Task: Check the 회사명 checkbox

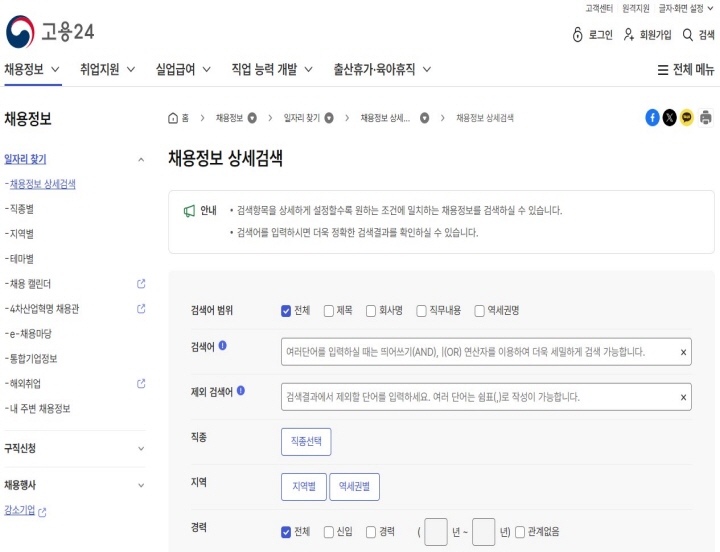Action: (x=371, y=311)
